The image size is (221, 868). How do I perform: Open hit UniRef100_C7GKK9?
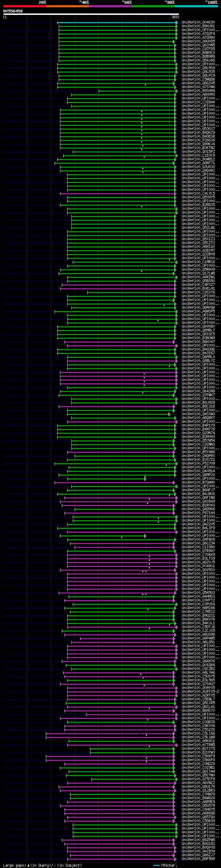click(198, 555)
